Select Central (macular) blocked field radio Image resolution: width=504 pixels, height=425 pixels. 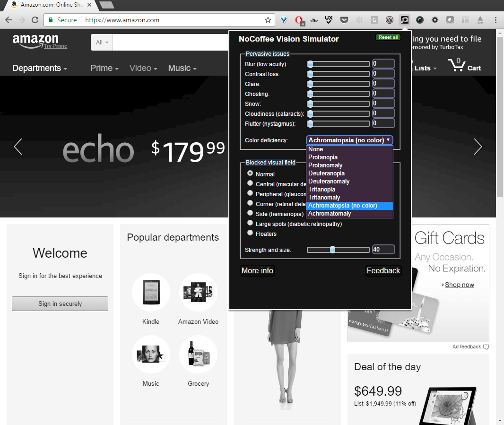point(250,183)
